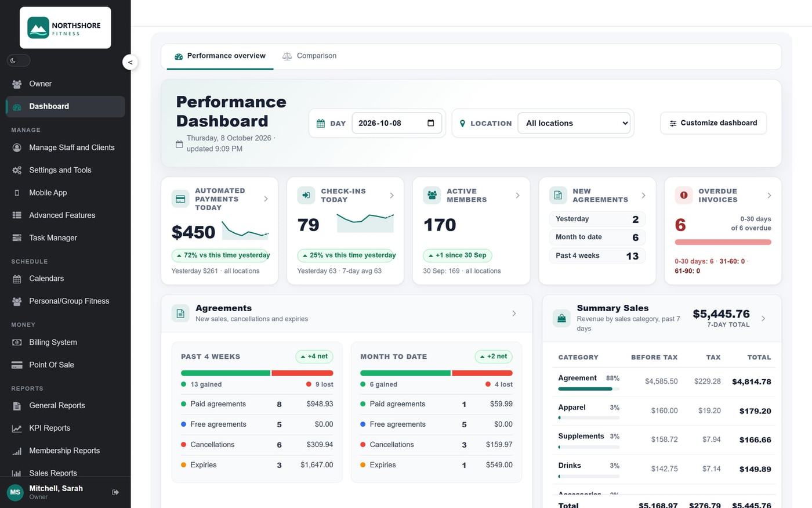Click the Past 4 weeks Expiries $1,647.00 value
Viewport: 812px width, 508px height.
317,465
